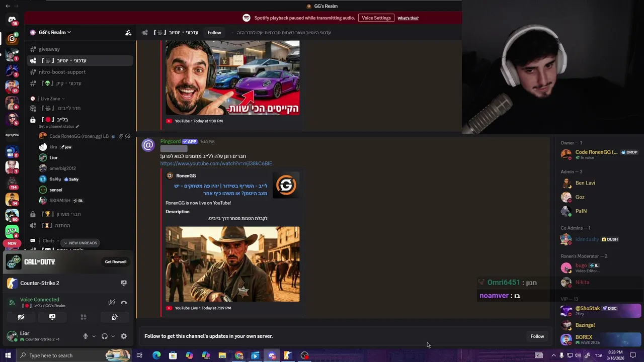Deafen audio with the headphones icon
The width and height of the screenshot is (644, 362).
(x=105, y=336)
